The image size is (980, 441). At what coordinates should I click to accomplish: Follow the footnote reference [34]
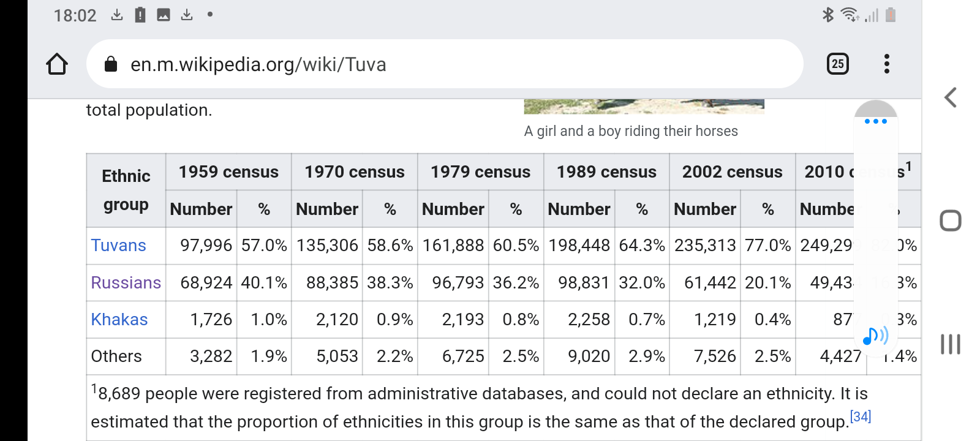860,417
